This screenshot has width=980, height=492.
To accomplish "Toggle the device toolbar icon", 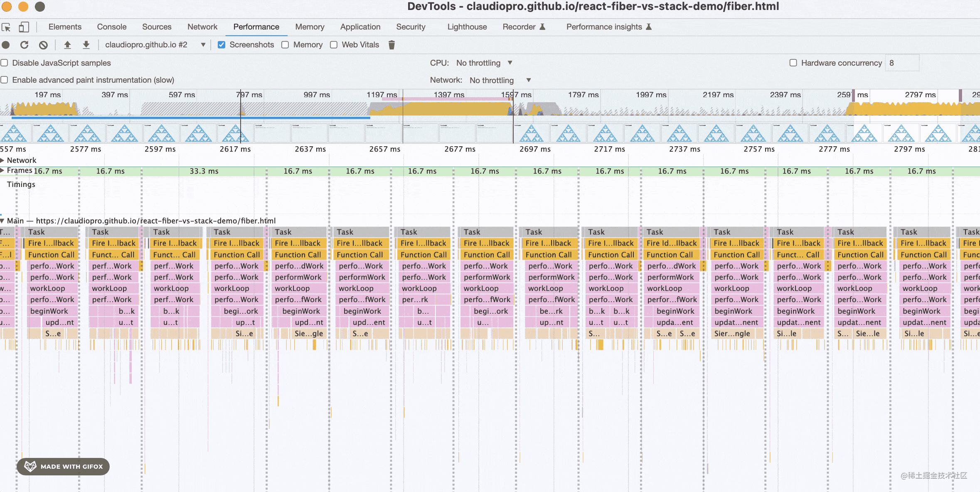I will tap(24, 27).
